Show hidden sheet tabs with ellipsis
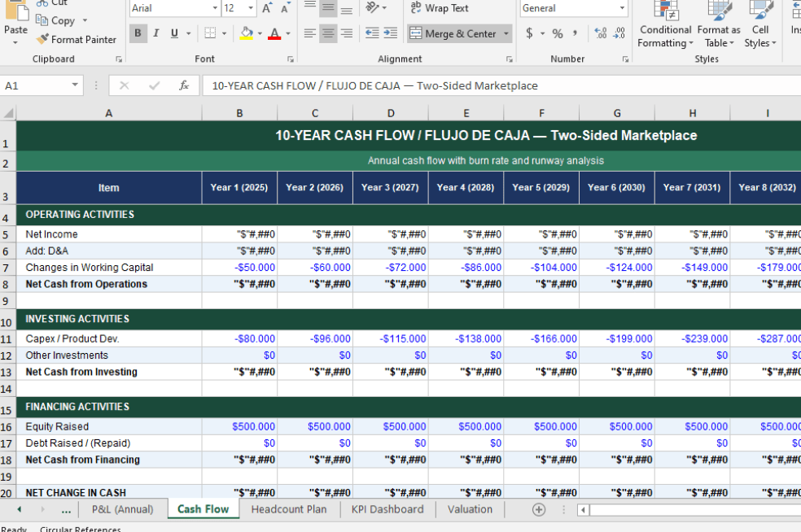This screenshot has height=532, width=801. (x=66, y=509)
